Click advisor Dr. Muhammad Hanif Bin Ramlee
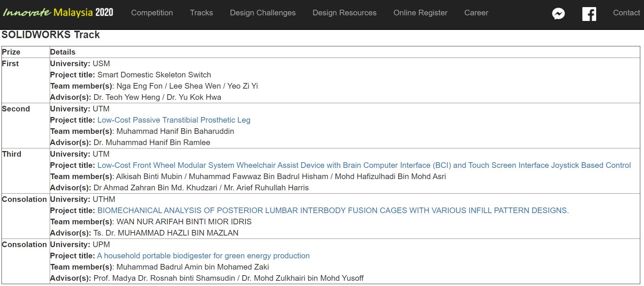 [130, 142]
